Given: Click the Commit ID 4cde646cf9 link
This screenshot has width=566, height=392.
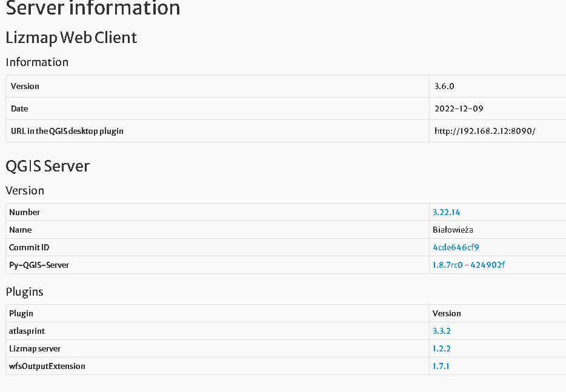Looking at the screenshot, I should 456,247.
